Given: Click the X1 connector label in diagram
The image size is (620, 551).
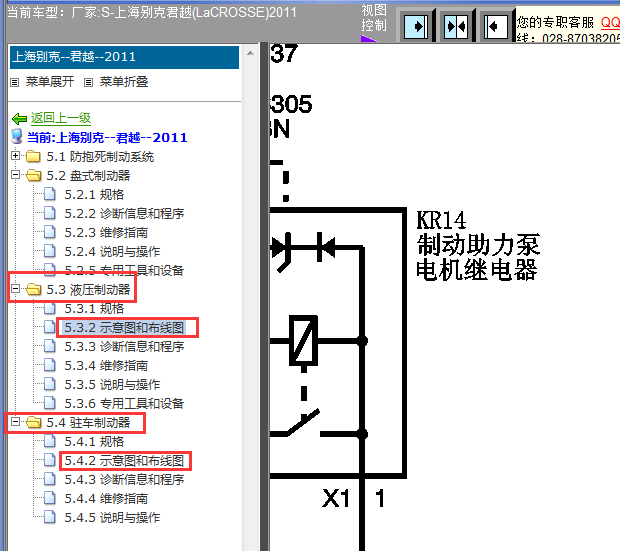Looking at the screenshot, I should [x=336, y=498].
